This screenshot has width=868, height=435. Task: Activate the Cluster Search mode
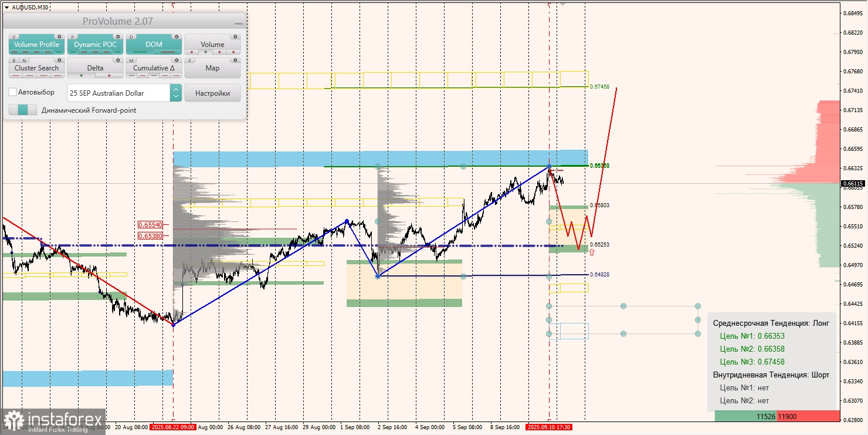point(36,68)
